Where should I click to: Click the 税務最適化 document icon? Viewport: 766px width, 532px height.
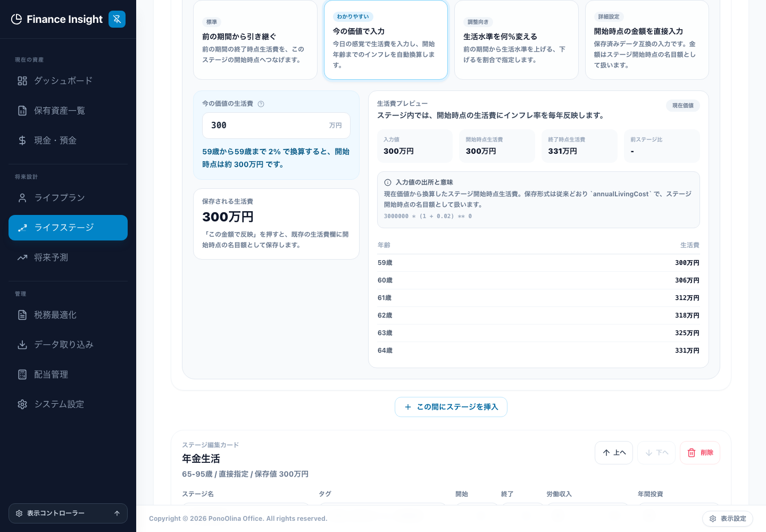pos(22,315)
